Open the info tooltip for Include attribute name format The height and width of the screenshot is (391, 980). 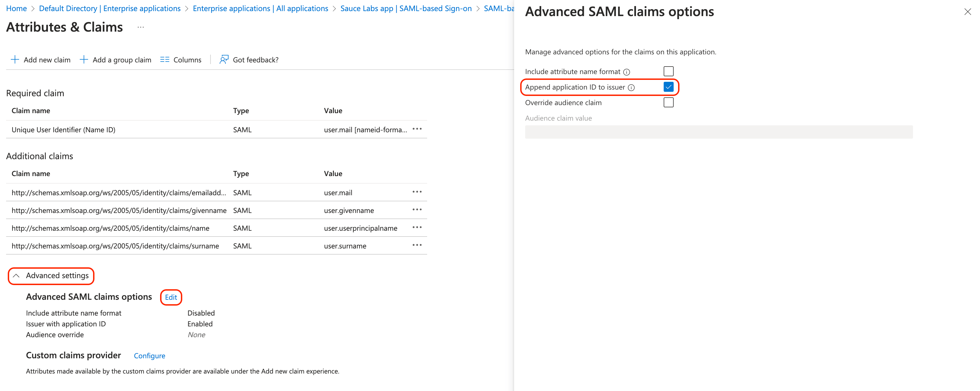pyautogui.click(x=627, y=71)
